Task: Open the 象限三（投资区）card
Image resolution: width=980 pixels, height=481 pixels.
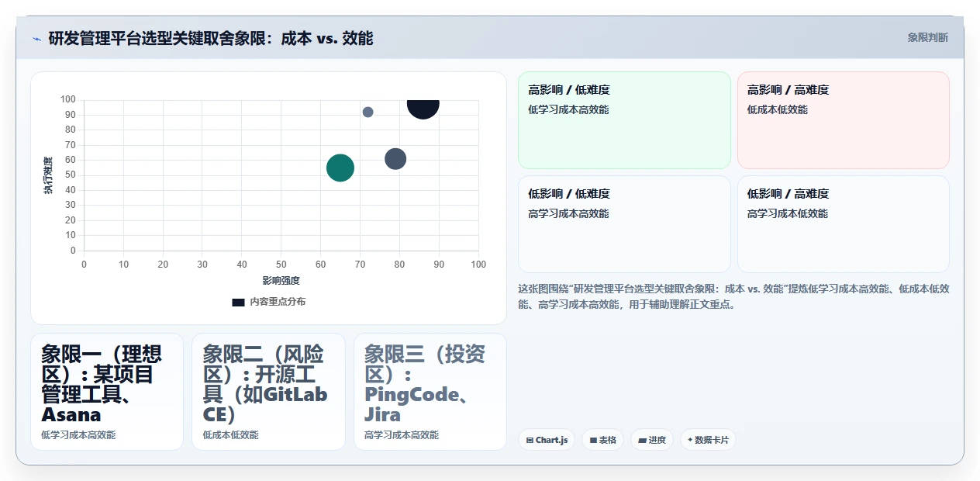Action: click(x=430, y=392)
